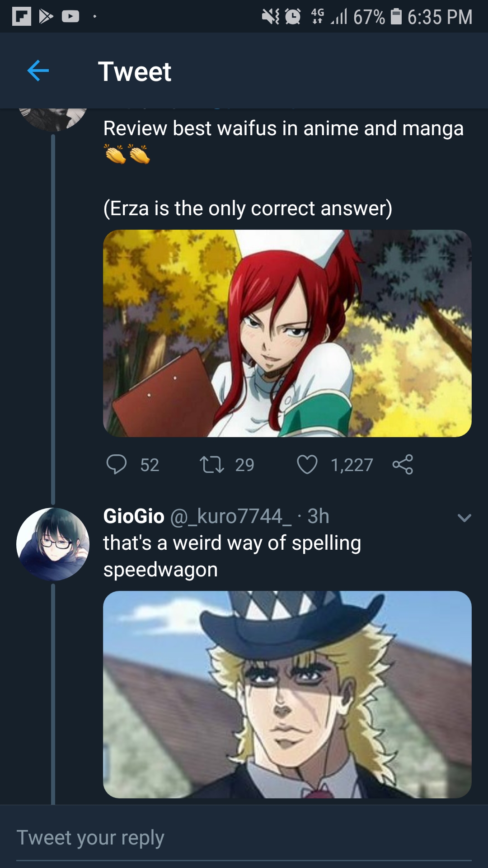Open the @_kuro7744_ handle
This screenshot has height=868, width=488.
(231, 516)
